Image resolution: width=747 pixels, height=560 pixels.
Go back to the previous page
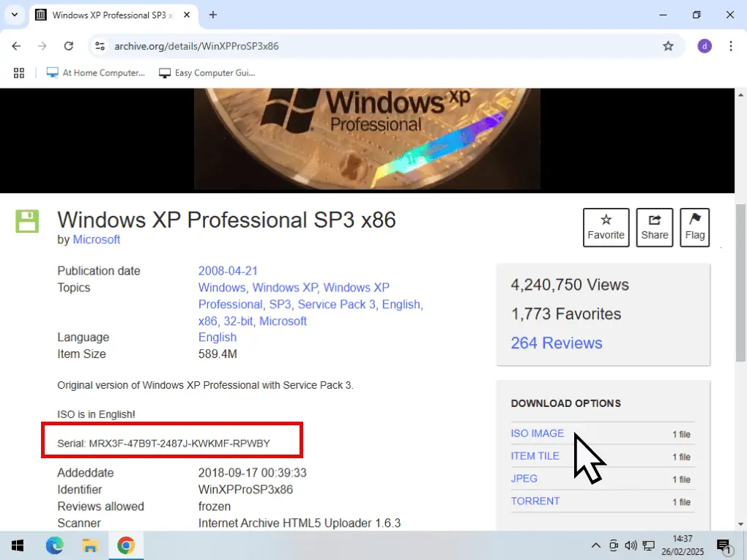pos(16,46)
